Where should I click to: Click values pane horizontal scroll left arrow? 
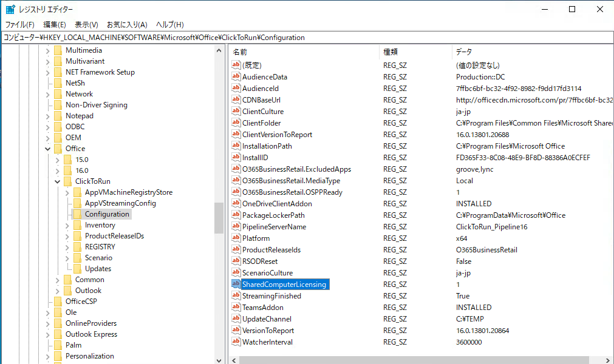pos(234,360)
